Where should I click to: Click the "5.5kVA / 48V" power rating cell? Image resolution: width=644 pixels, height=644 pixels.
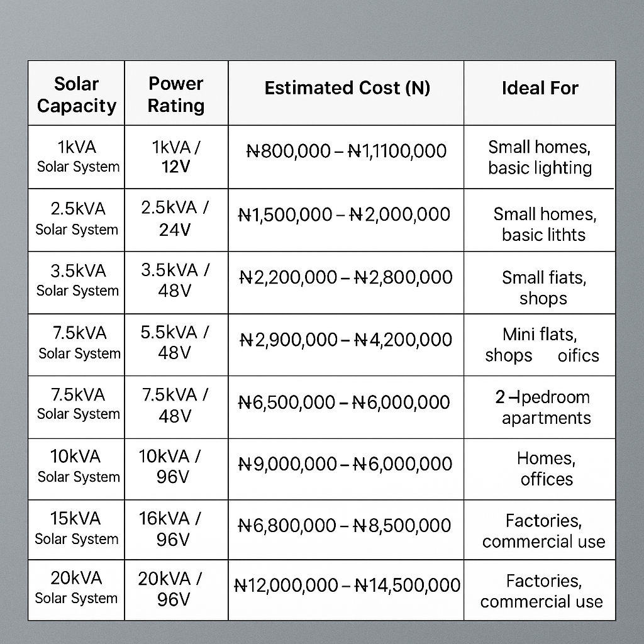pos(175,342)
